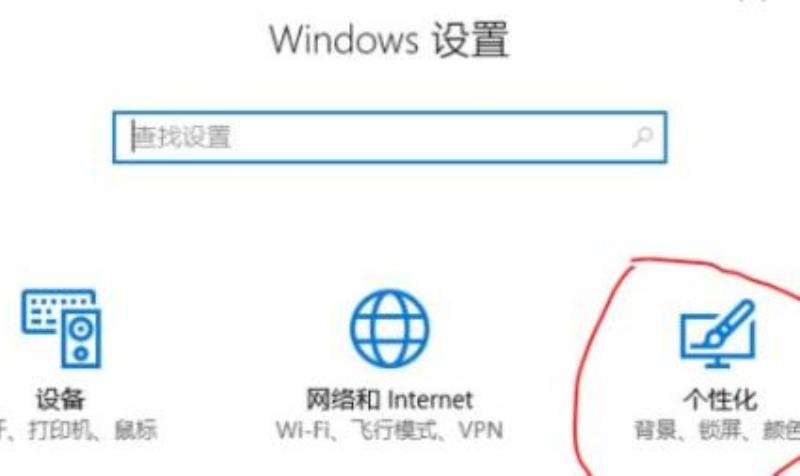Open the 网络和 Internet settings label

pos(390,399)
